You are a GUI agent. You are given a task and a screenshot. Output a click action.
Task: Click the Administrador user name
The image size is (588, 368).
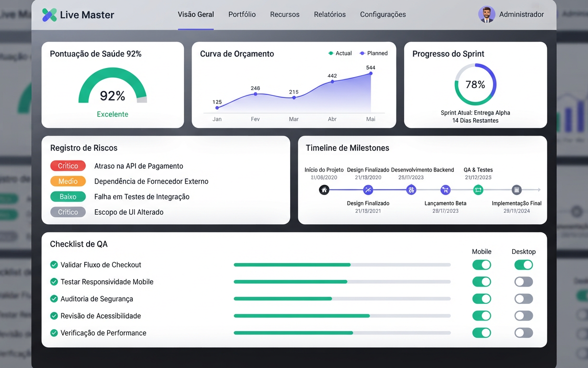coord(521,14)
